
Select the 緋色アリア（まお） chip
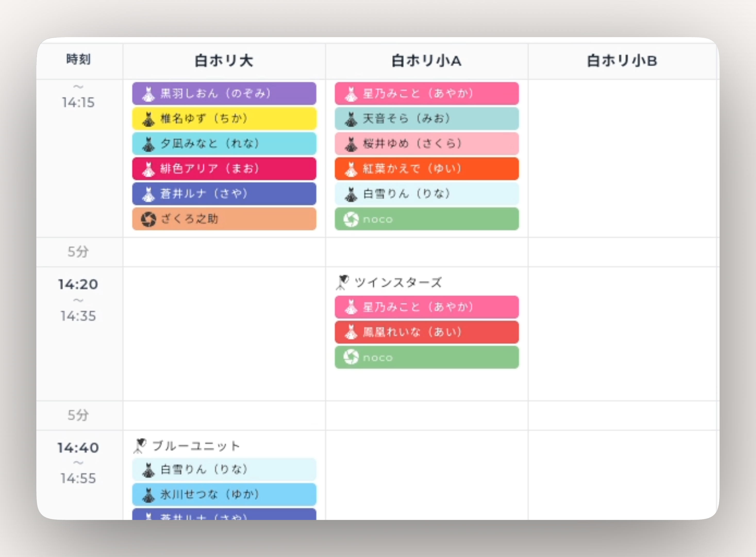tap(224, 169)
